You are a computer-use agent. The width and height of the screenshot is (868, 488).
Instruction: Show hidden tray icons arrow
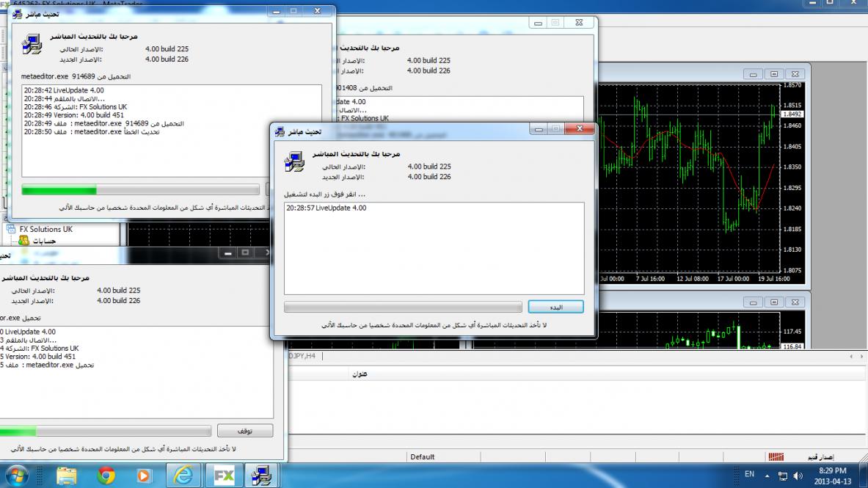point(767,476)
